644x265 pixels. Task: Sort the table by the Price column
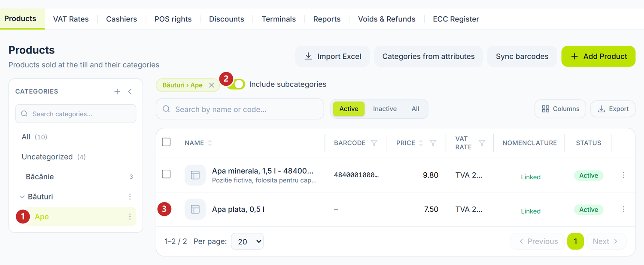421,143
